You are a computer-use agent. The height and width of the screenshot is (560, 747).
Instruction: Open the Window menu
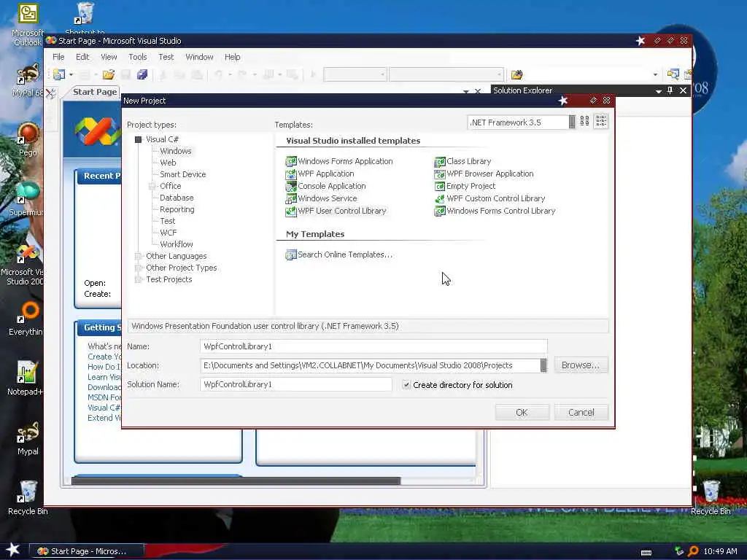tap(199, 57)
